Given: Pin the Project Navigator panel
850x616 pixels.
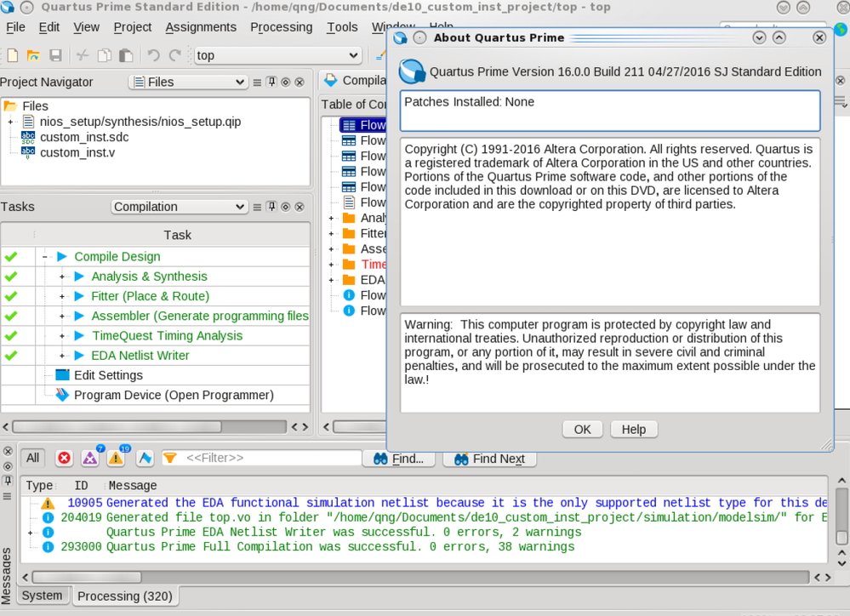Looking at the screenshot, I should point(271,82).
